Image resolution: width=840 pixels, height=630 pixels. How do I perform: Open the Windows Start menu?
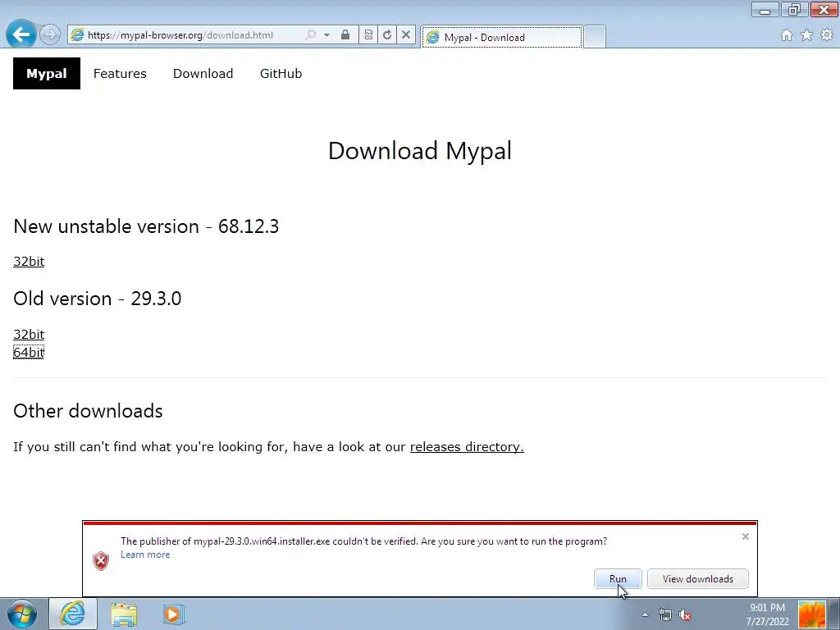coord(22,614)
